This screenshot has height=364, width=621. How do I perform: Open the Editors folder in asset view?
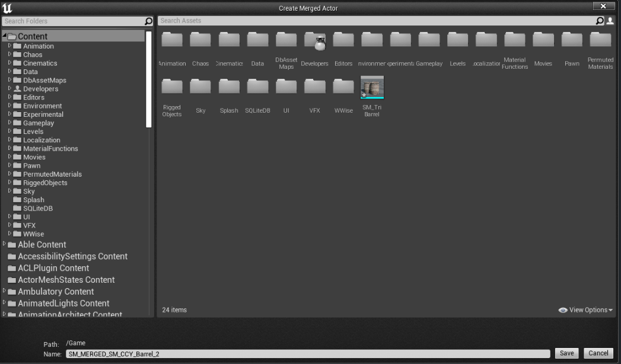pyautogui.click(x=343, y=40)
